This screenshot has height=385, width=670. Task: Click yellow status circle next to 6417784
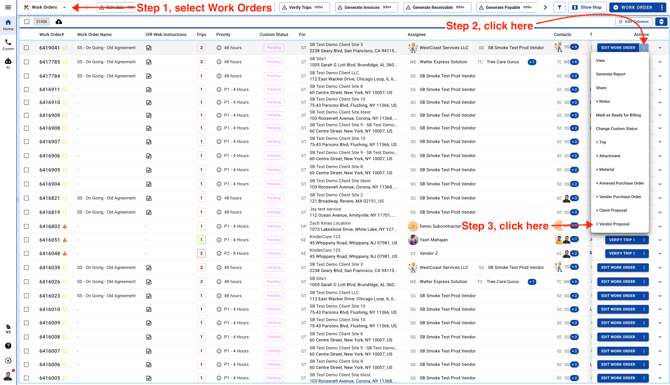[x=65, y=76]
